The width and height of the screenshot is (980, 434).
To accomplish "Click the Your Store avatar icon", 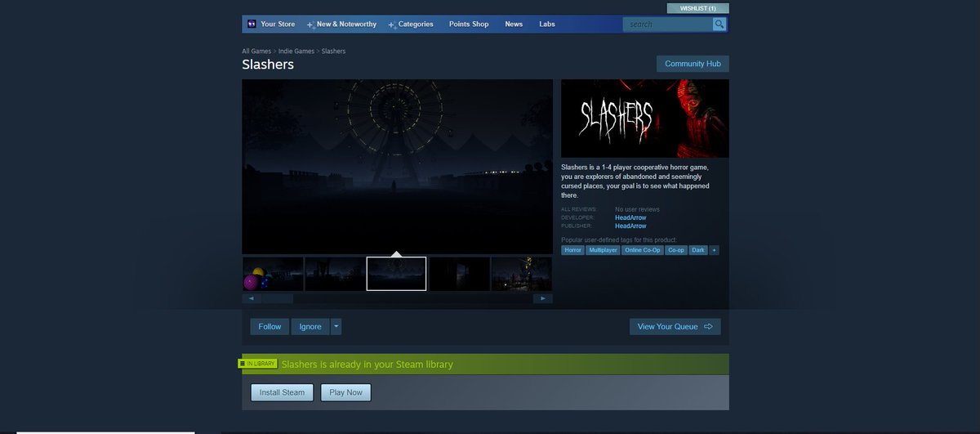I will click(252, 25).
